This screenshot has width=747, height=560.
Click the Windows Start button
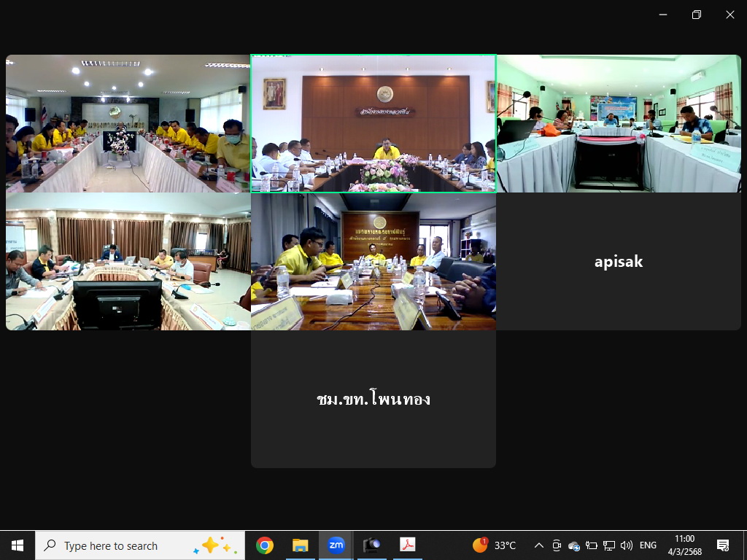pyautogui.click(x=18, y=545)
